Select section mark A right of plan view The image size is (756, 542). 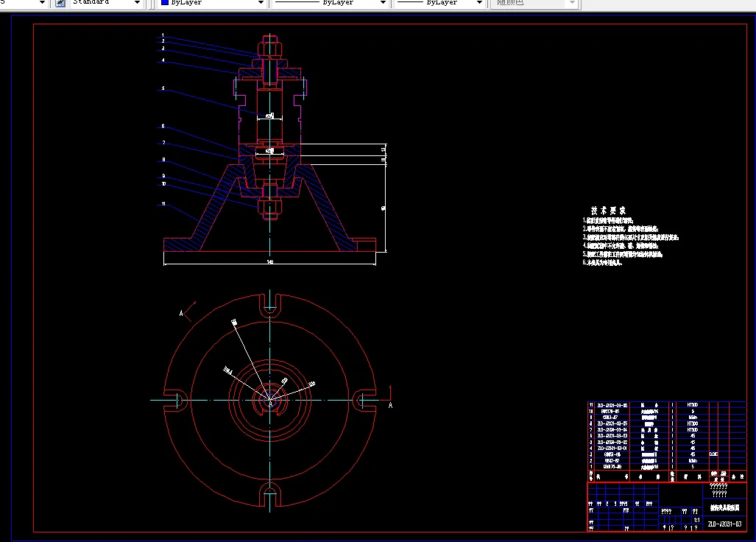(391, 406)
